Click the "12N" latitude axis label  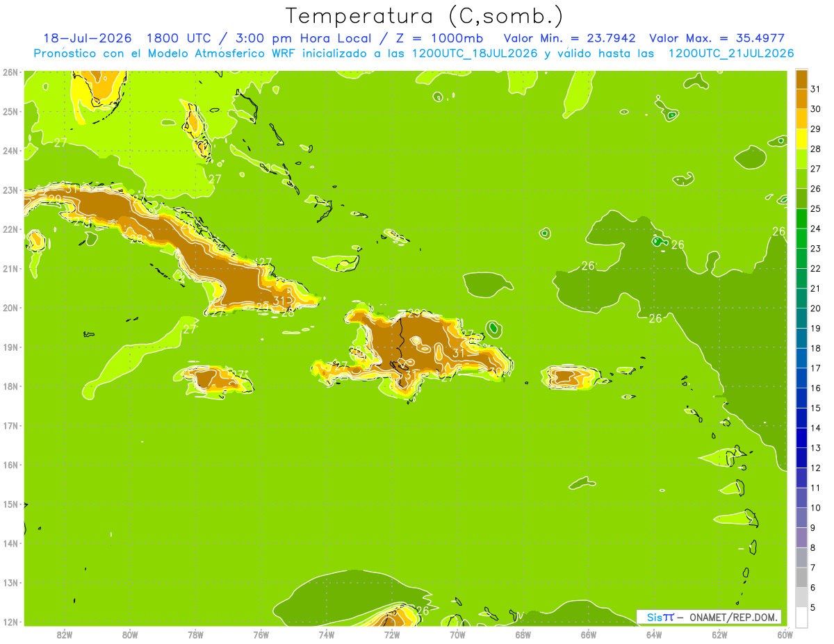[10, 622]
